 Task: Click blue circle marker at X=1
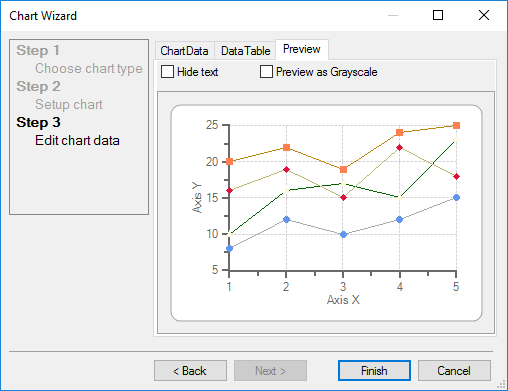[x=229, y=249]
